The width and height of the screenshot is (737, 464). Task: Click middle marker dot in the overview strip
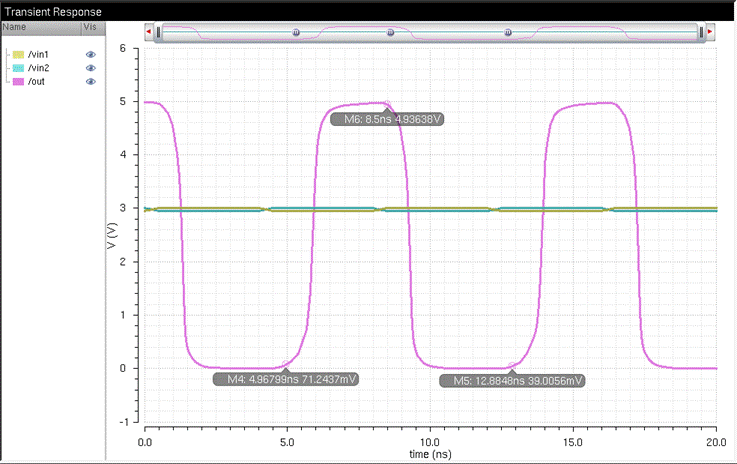pos(391,32)
